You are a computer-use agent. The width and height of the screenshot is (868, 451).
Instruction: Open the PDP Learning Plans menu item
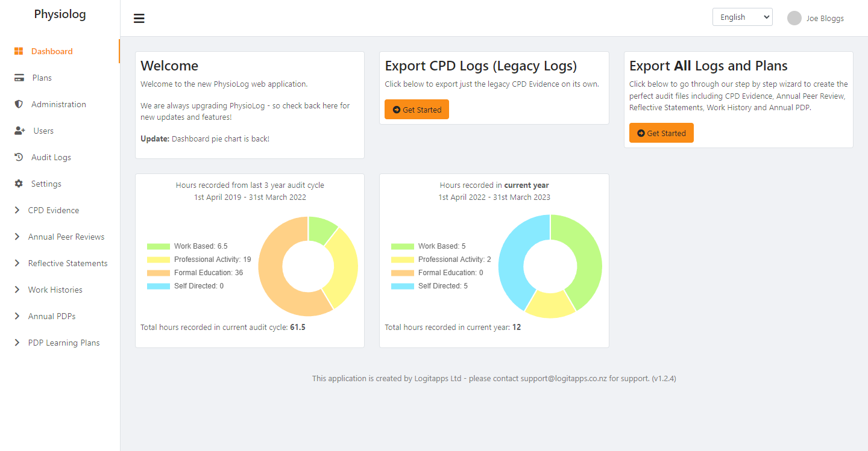[x=64, y=343]
